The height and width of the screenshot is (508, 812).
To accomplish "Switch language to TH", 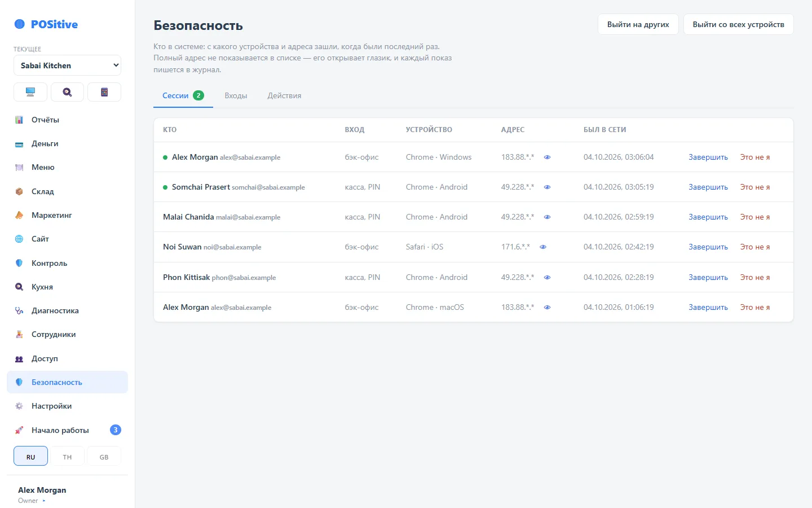I will pyautogui.click(x=67, y=456).
